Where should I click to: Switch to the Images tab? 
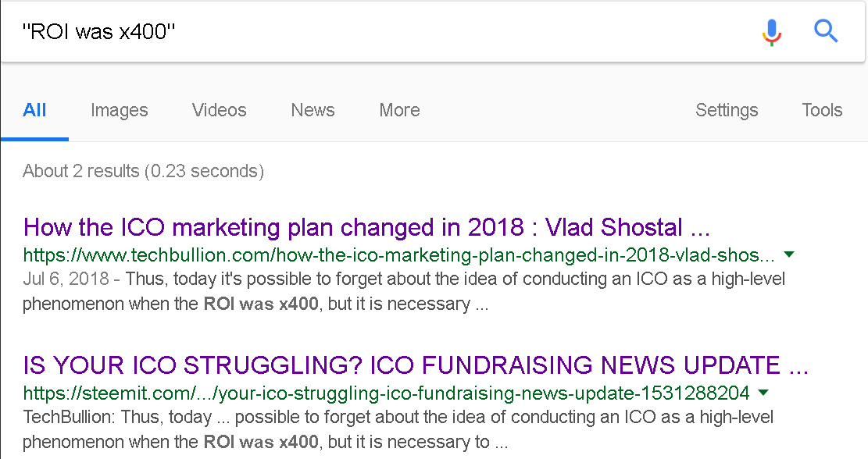tap(119, 110)
